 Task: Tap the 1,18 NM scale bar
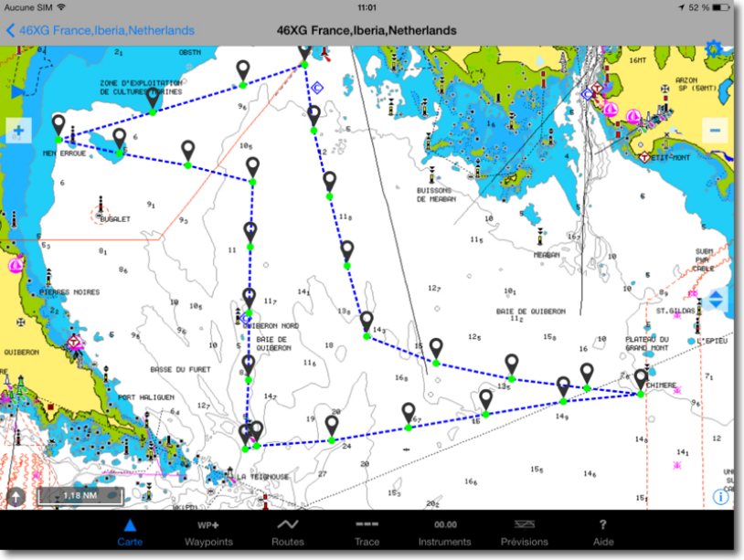coord(80,496)
